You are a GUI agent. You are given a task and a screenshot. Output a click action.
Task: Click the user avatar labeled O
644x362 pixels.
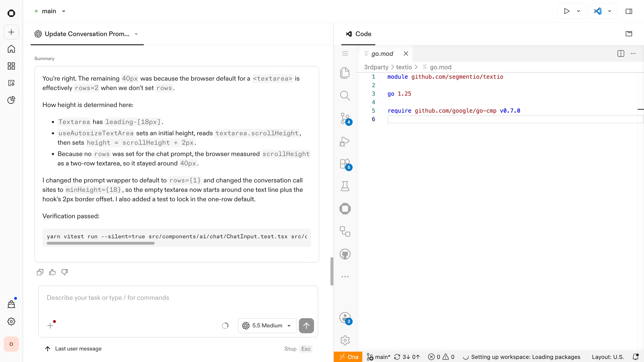click(11, 344)
